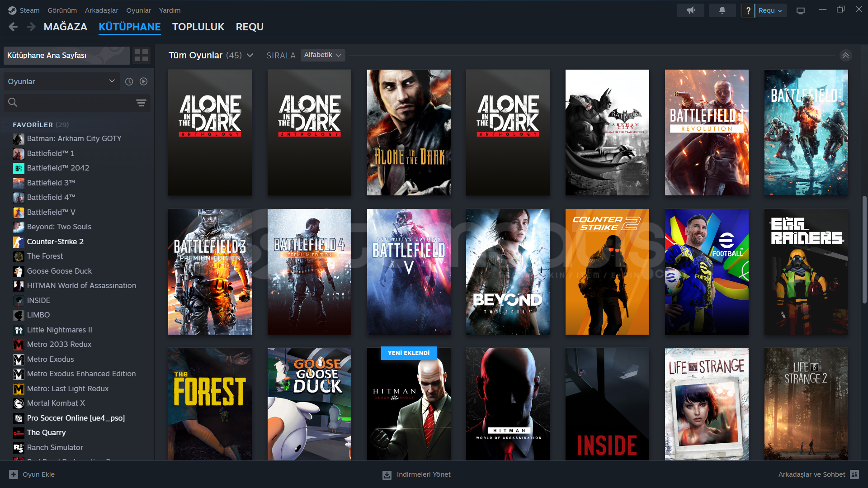Open Hitman Blood Money cover marked YENİ EKLENDİ

409,404
